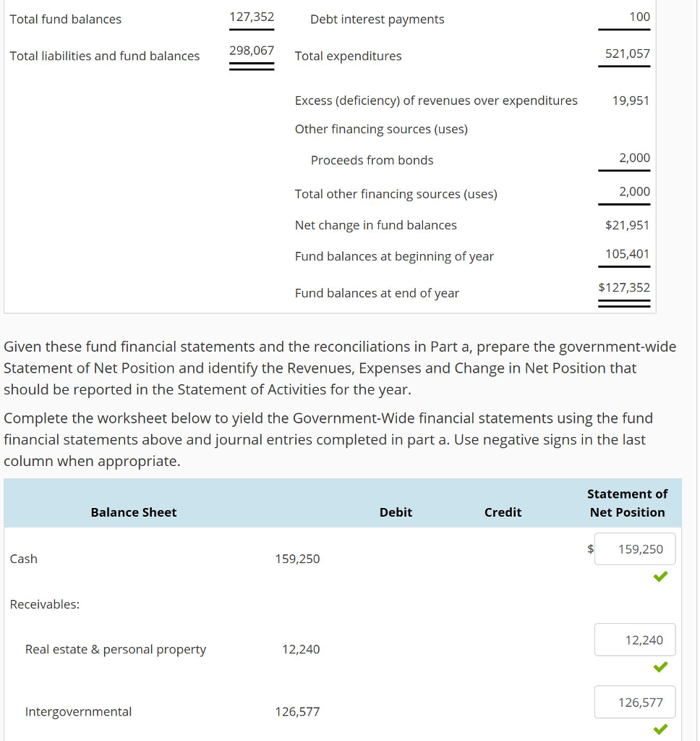Click the dollar sign beside Cash input
Viewport: 700px width, 741px height.
click(590, 549)
